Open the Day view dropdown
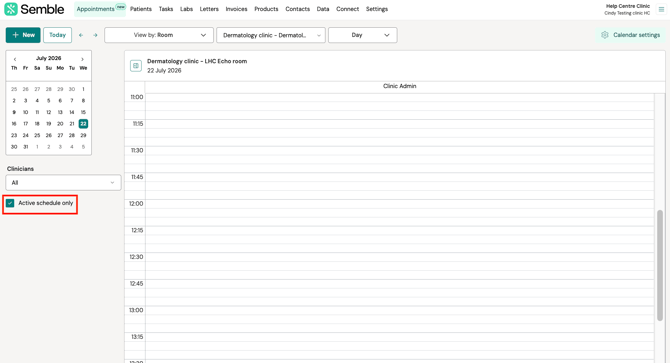This screenshot has width=670, height=363. point(362,35)
